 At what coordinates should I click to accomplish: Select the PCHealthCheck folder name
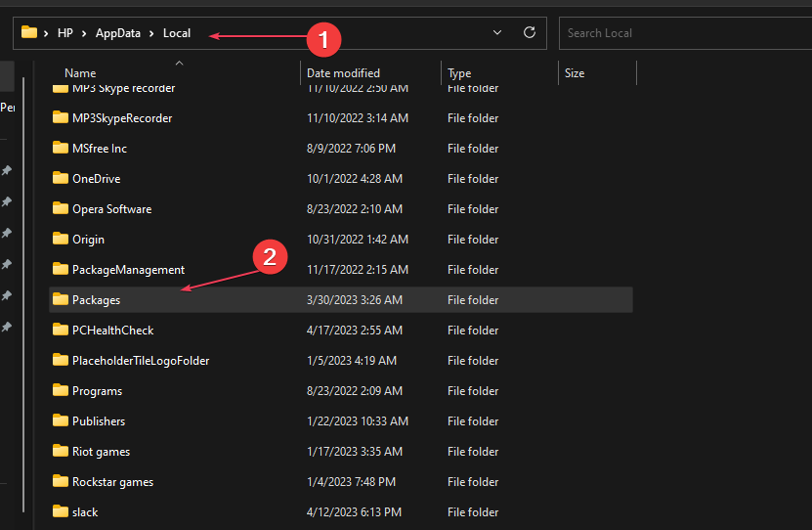coord(113,331)
